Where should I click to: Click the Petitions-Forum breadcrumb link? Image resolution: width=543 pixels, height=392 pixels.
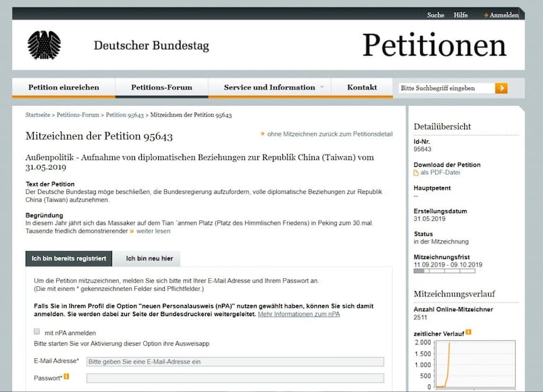tap(78, 115)
